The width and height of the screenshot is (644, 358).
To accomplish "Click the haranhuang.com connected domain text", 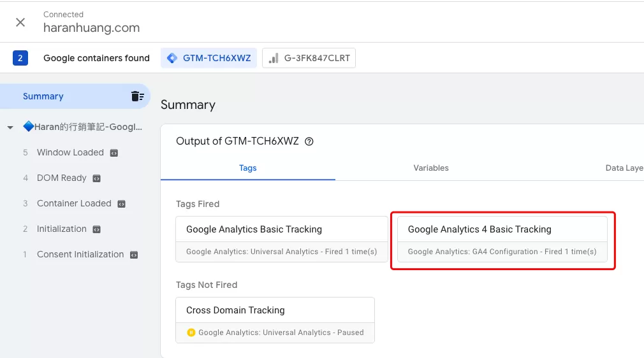I will click(x=92, y=28).
